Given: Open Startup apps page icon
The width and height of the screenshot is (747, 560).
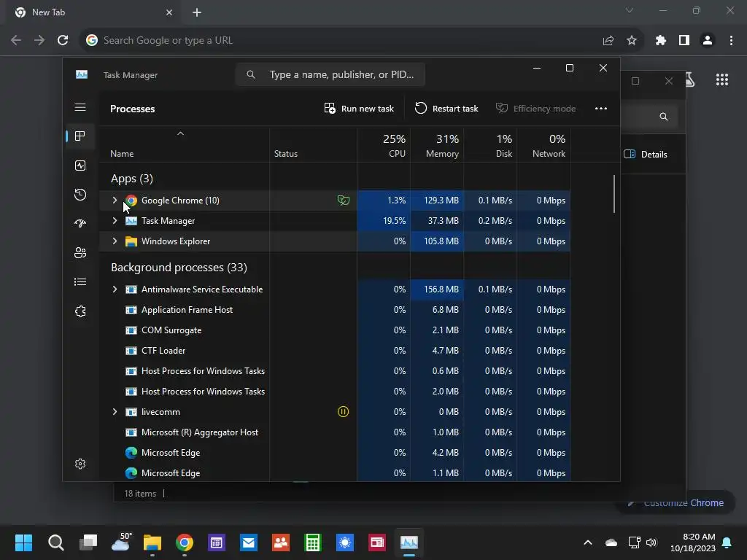Looking at the screenshot, I should point(80,223).
